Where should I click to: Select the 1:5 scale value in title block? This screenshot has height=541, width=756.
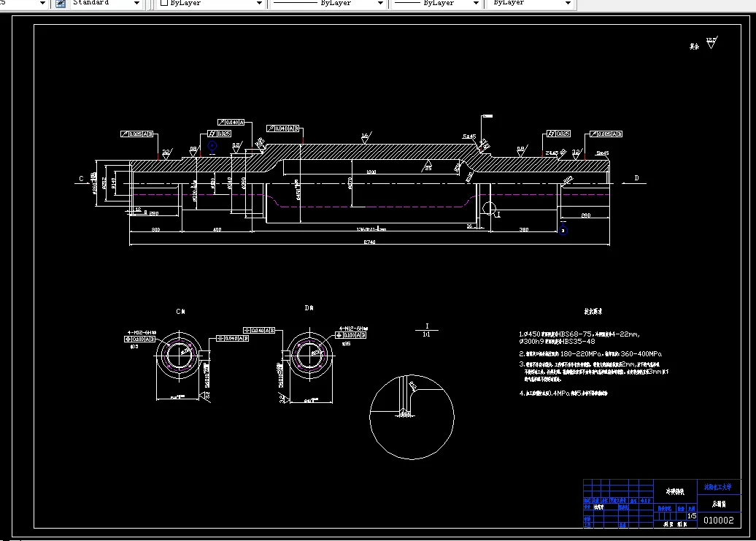coord(692,516)
